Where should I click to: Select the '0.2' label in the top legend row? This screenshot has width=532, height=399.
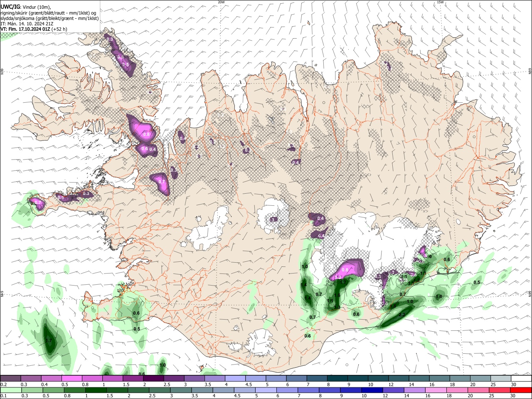pyautogui.click(x=3, y=384)
